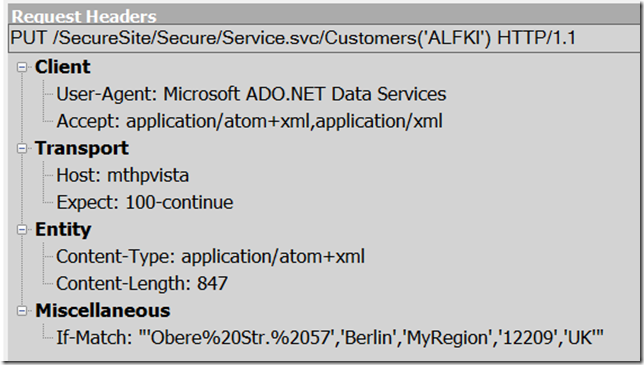Click the PUT request line field

point(324,38)
